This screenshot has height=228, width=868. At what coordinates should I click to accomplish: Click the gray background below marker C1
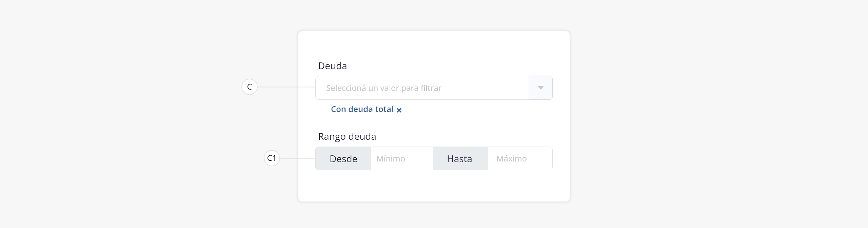pyautogui.click(x=272, y=197)
